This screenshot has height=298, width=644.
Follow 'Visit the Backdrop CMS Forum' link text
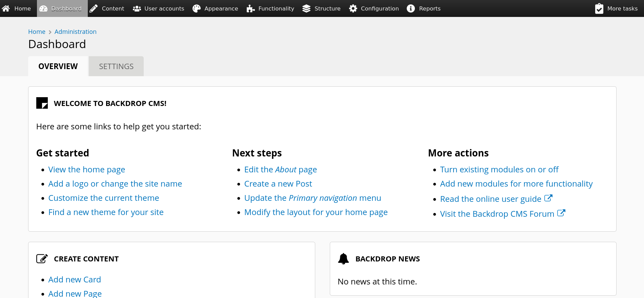click(497, 214)
